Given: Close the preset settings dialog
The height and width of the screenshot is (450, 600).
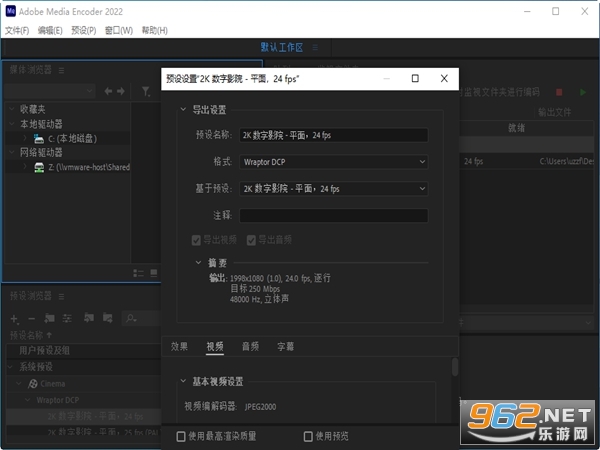Looking at the screenshot, I should [444, 78].
